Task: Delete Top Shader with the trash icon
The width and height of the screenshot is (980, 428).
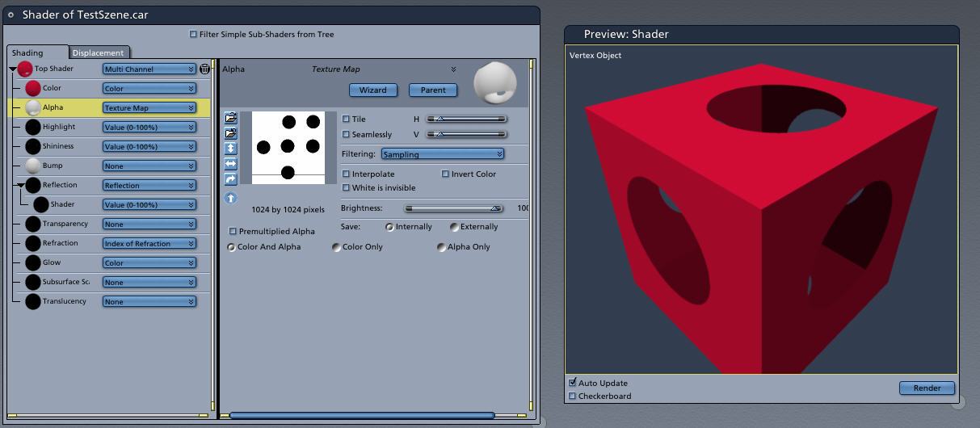Action: click(205, 69)
